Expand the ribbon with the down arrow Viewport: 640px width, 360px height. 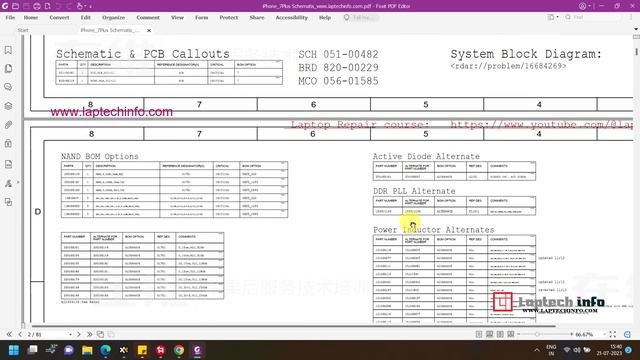636,29
